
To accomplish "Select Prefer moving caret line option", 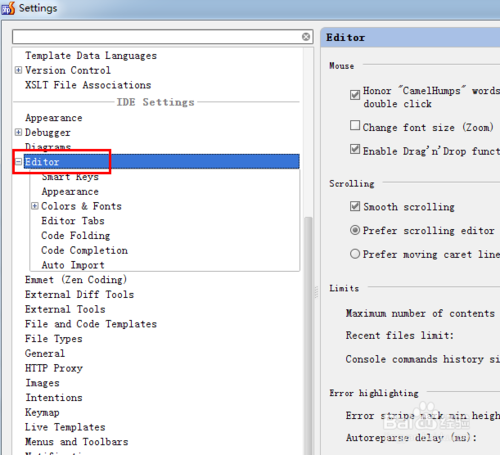I will [355, 254].
